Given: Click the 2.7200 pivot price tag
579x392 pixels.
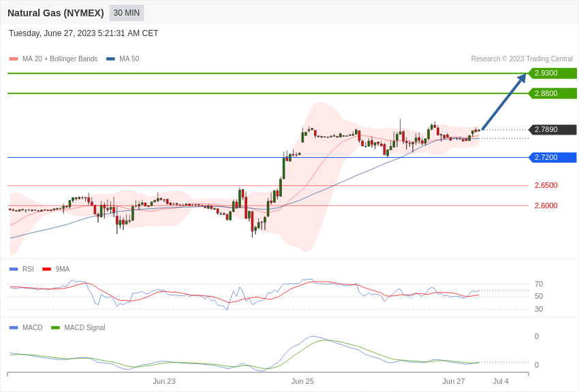Looking at the screenshot, I should [x=552, y=157].
